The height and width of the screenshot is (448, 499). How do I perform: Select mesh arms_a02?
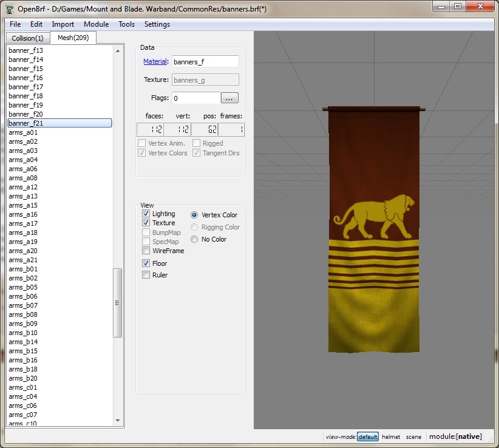click(x=60, y=141)
